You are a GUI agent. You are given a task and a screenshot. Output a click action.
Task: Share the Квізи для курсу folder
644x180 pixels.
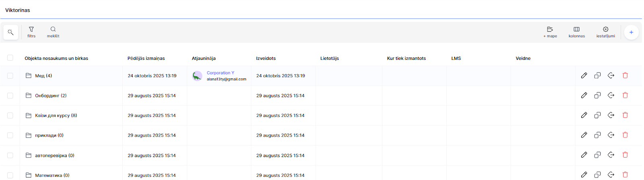point(611,115)
